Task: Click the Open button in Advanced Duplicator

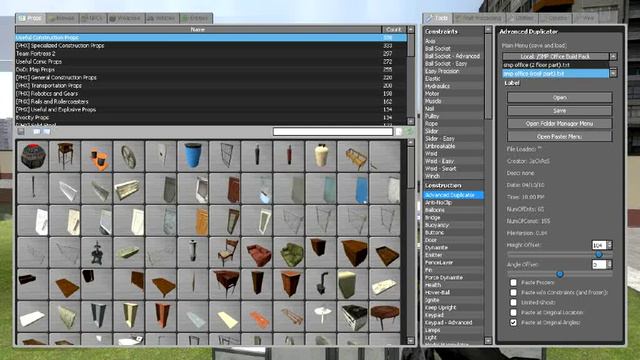Action: tap(560, 98)
